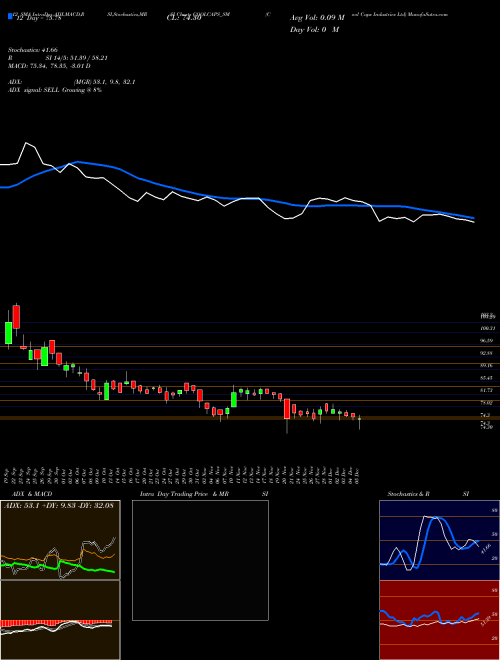Click the 'Avg Vol: 0.09 M' text
This screenshot has width=500, height=660.
pyautogui.click(x=317, y=18)
